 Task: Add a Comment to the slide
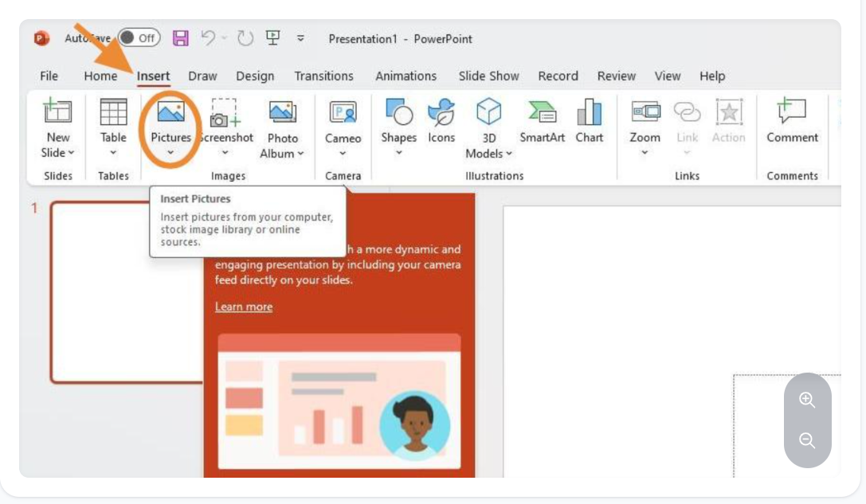coord(792,123)
